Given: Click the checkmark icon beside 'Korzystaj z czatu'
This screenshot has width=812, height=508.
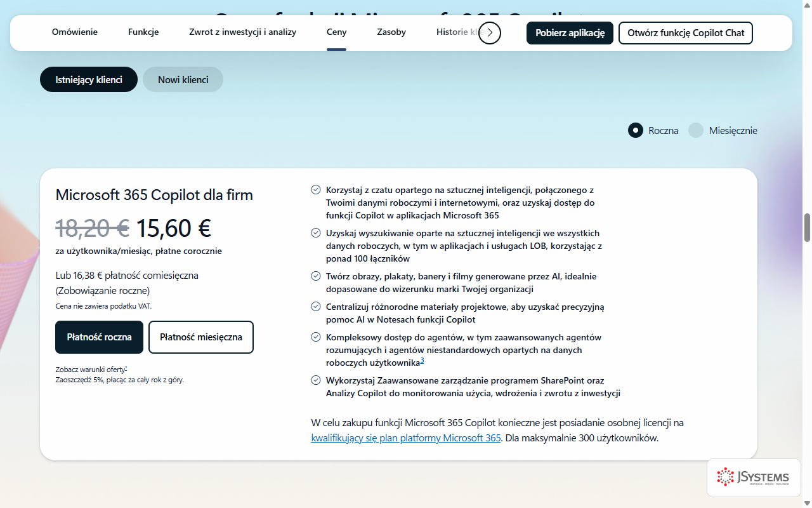Looking at the screenshot, I should click(x=315, y=190).
